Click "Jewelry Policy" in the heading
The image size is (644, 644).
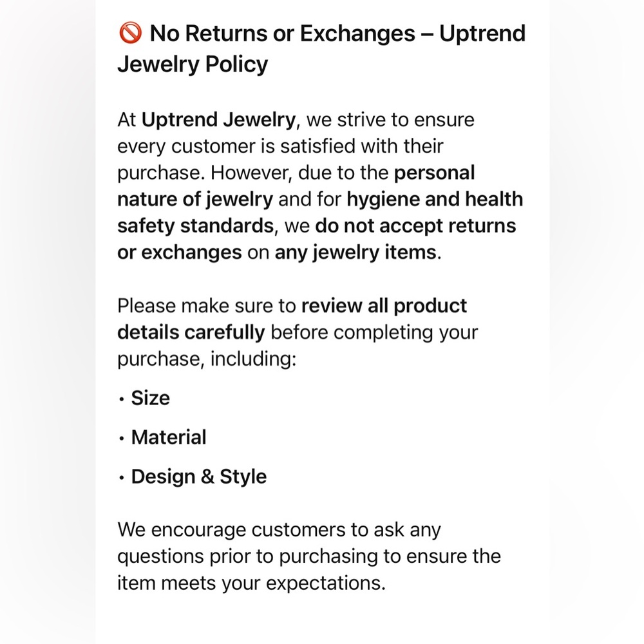[193, 64]
